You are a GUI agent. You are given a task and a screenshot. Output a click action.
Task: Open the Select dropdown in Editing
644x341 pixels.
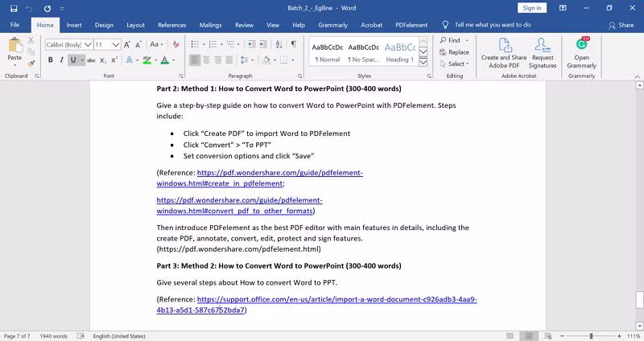(x=454, y=64)
